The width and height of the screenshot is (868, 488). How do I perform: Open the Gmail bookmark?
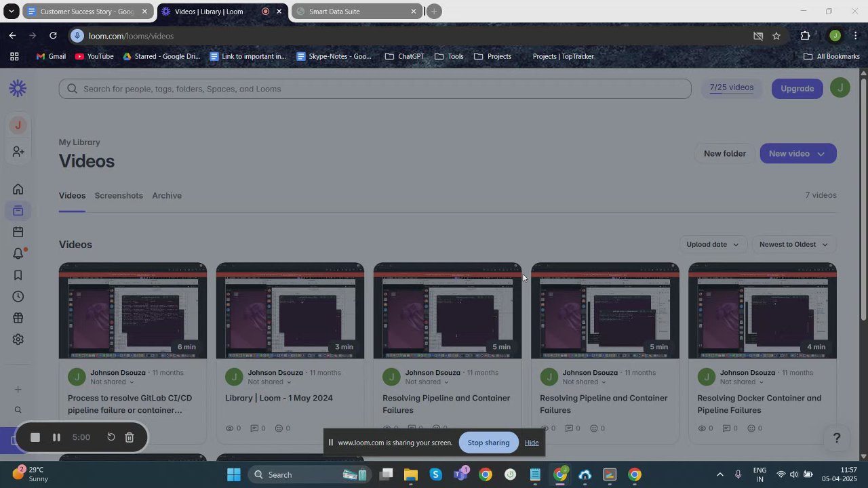click(x=51, y=56)
